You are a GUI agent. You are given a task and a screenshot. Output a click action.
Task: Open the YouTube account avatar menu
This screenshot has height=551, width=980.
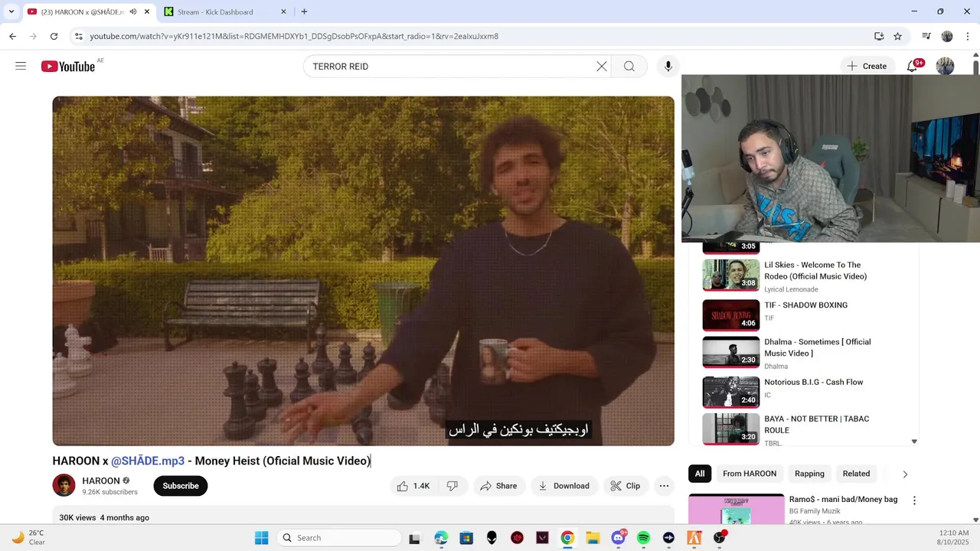click(x=946, y=67)
